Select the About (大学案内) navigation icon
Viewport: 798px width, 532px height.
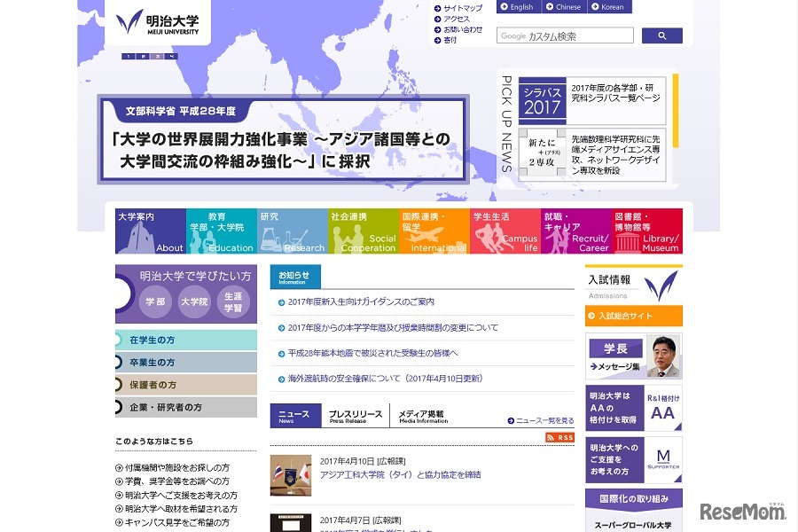(149, 231)
